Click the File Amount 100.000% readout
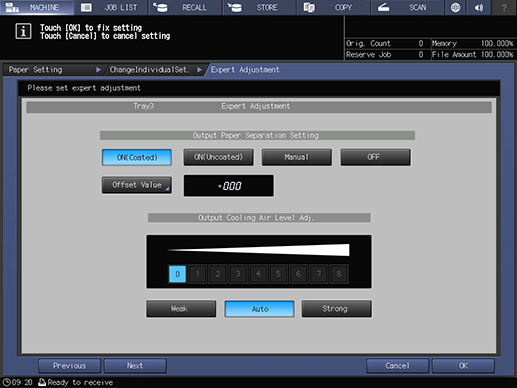The image size is (517, 388). tap(473, 55)
